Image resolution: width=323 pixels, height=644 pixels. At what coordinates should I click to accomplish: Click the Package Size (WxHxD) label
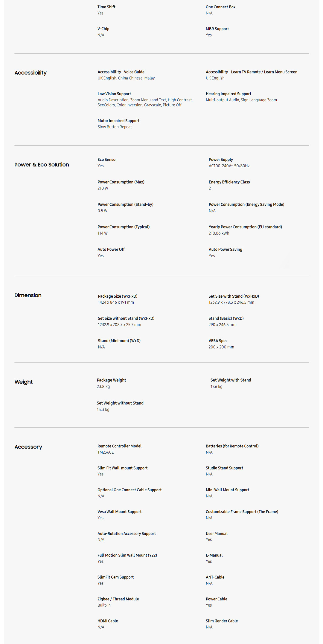[x=118, y=296]
